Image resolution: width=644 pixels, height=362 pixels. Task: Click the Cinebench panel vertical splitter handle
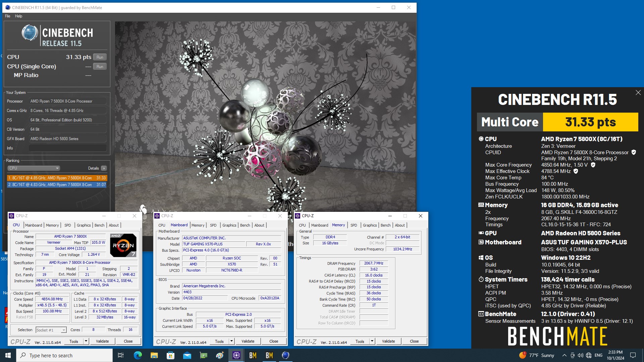click(x=113, y=135)
